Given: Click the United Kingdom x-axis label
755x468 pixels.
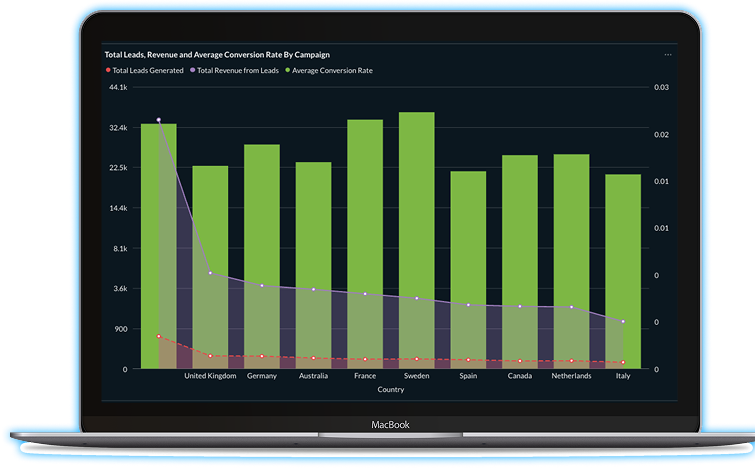Looking at the screenshot, I should click(x=210, y=376).
